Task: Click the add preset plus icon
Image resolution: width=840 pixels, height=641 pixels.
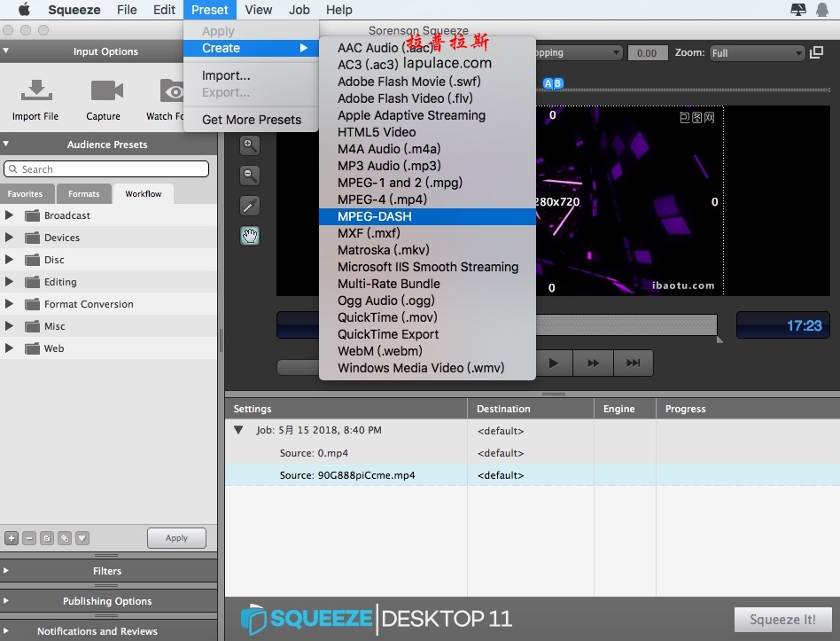Action: pos(12,537)
